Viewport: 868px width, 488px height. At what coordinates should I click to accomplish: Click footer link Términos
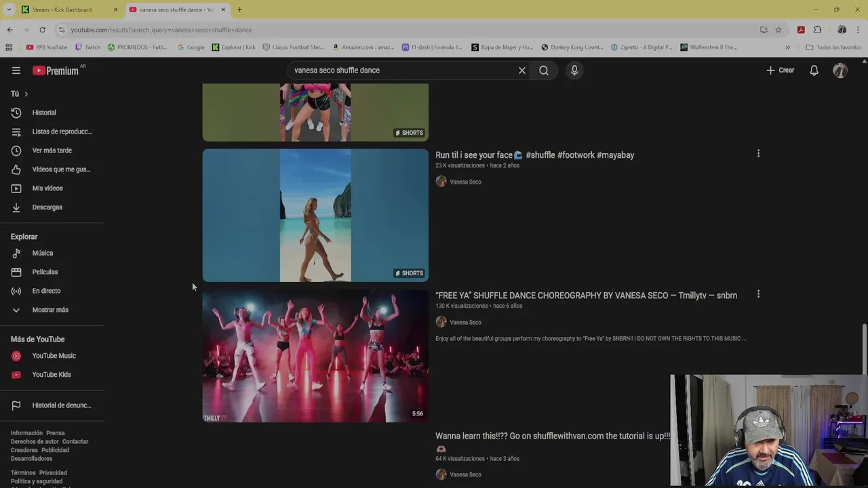(x=23, y=473)
